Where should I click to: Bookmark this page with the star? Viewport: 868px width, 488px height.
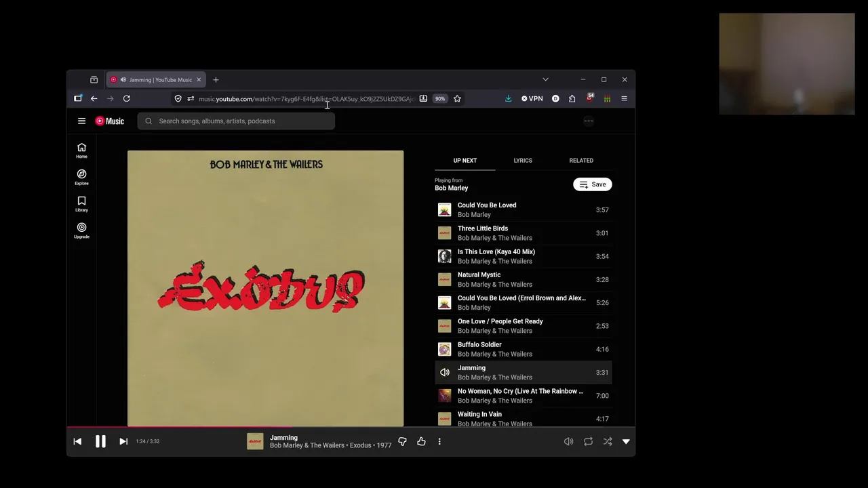(457, 98)
